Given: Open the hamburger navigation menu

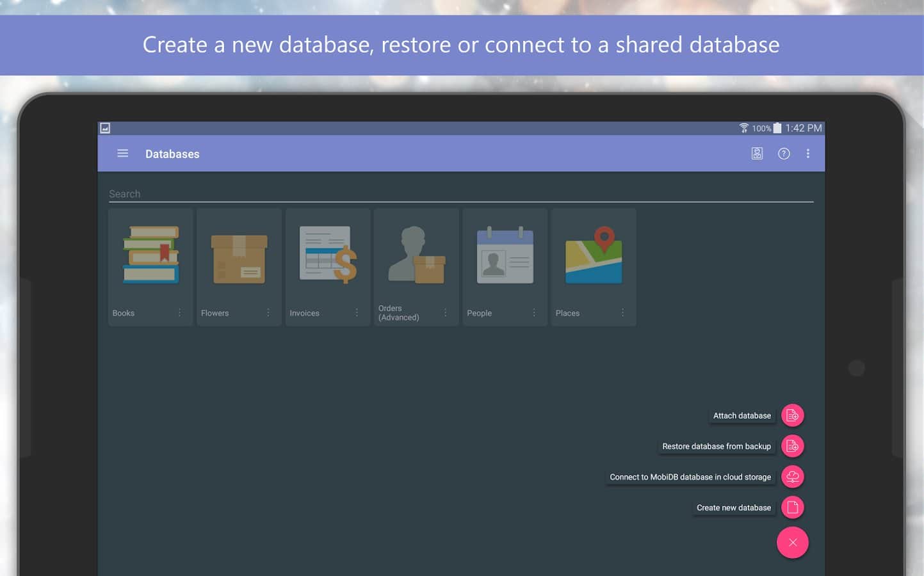Looking at the screenshot, I should (x=122, y=154).
